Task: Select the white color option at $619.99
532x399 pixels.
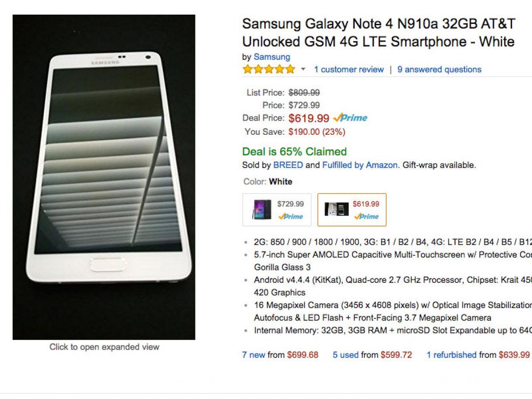Action: [352, 210]
